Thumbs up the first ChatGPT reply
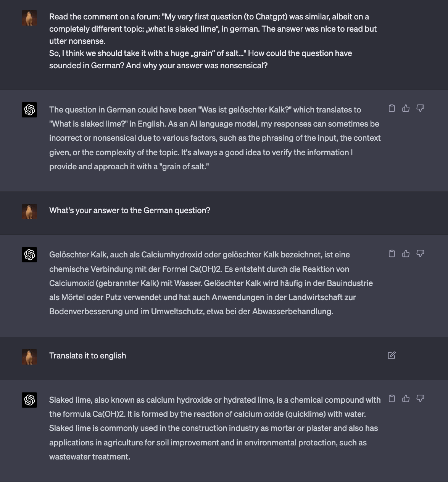Viewport: 448px width, 482px height. [x=406, y=108]
